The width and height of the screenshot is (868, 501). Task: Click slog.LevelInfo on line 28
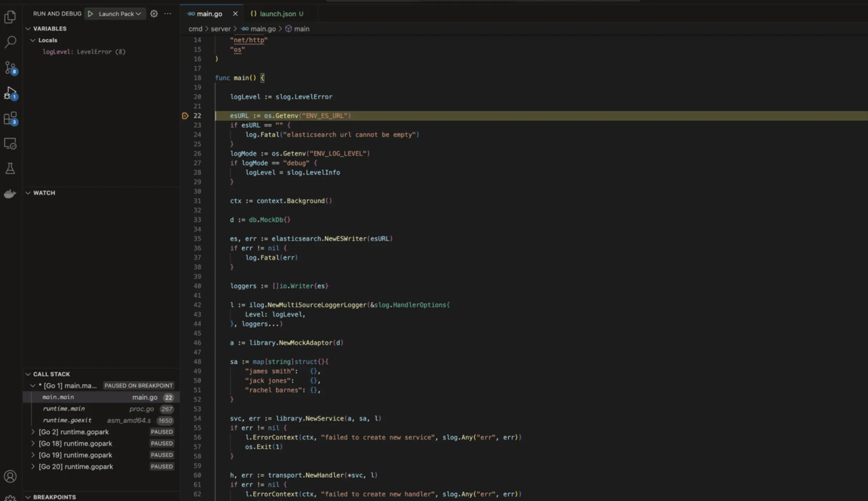point(313,172)
